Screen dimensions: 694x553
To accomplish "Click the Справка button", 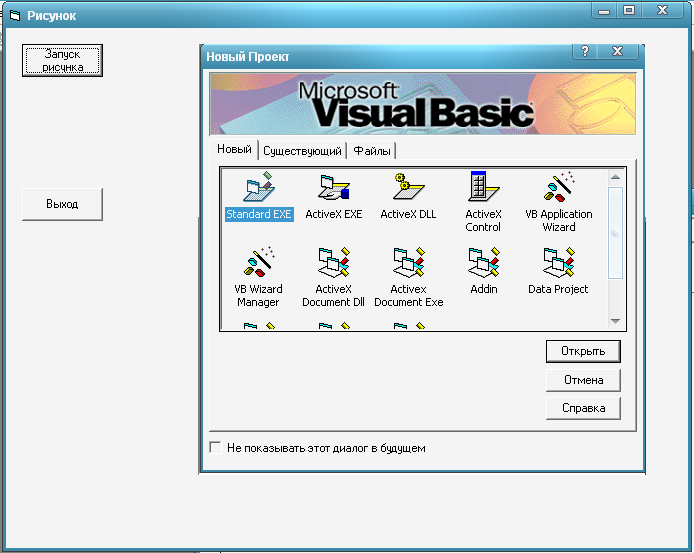I will pyautogui.click(x=583, y=408).
